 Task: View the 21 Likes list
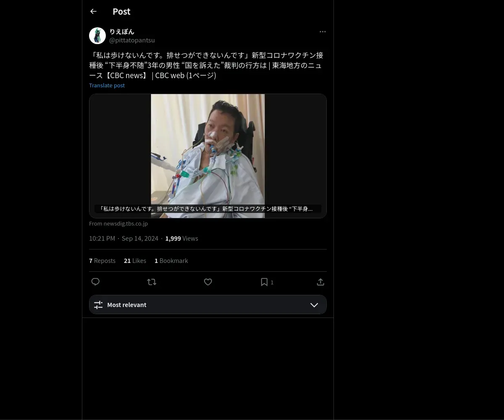pos(135,261)
